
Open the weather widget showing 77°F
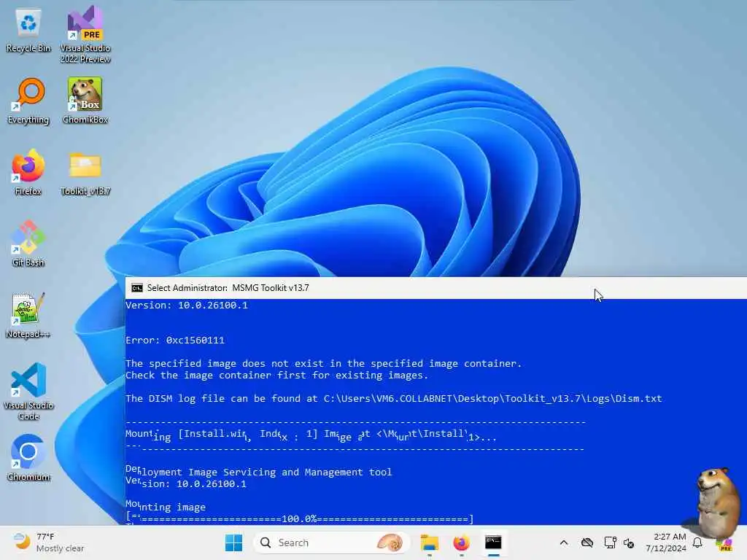47,542
